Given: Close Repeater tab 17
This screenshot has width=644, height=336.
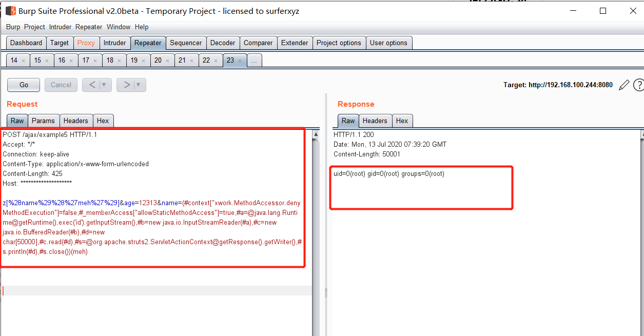Looking at the screenshot, I should [95, 61].
